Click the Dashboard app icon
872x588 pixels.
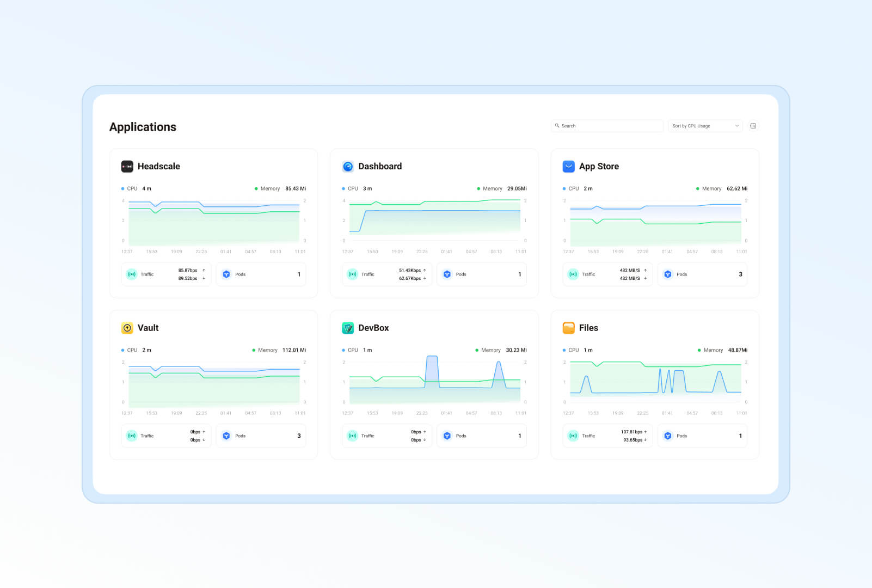pos(348,166)
